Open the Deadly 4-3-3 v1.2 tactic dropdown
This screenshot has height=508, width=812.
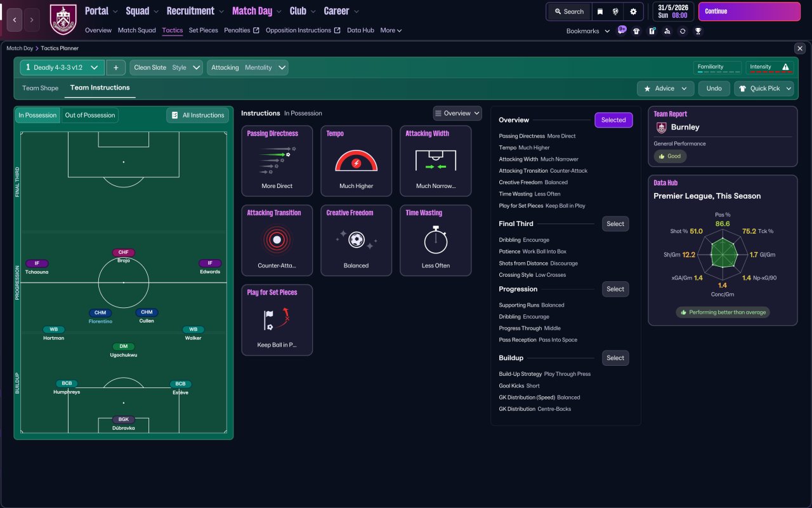[62, 67]
